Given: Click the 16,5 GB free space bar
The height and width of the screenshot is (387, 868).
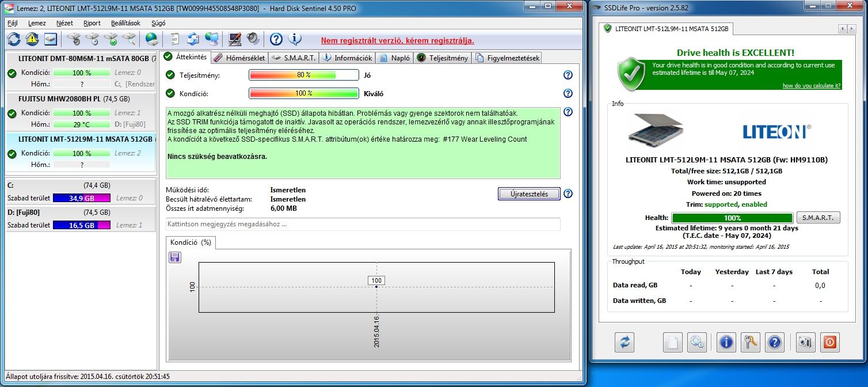Looking at the screenshot, I should click(81, 225).
